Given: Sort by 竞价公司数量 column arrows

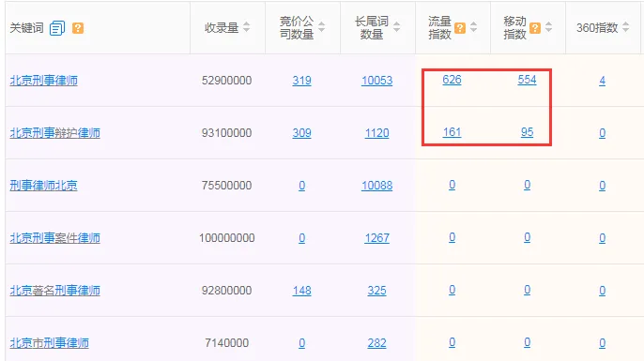Looking at the screenshot, I should pos(322,27).
